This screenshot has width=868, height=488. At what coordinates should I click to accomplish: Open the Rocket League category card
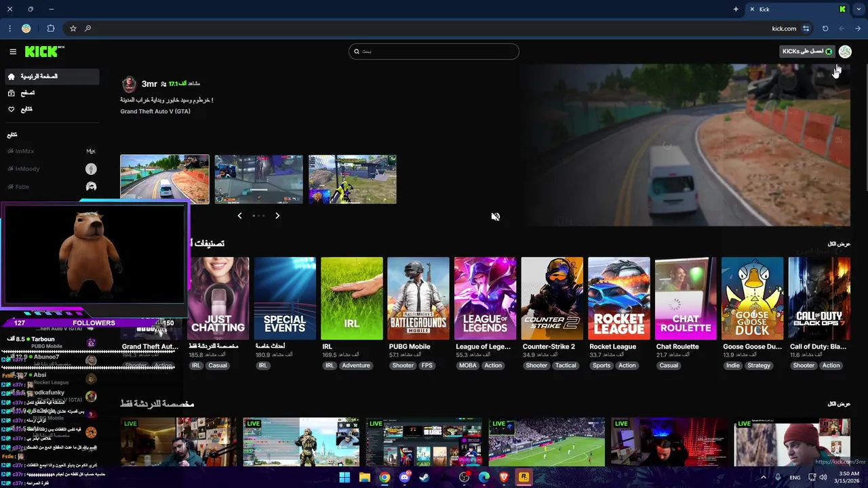point(619,298)
